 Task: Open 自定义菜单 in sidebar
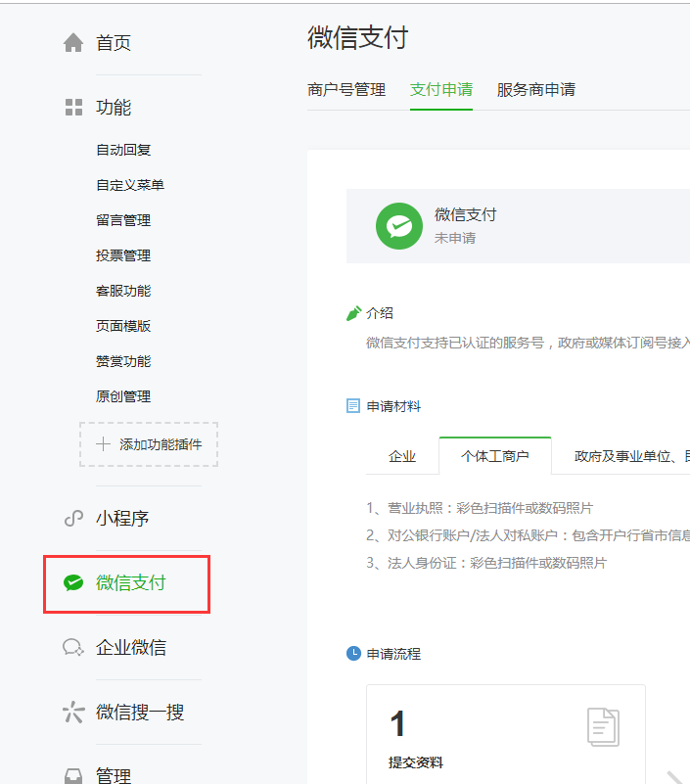click(x=130, y=185)
